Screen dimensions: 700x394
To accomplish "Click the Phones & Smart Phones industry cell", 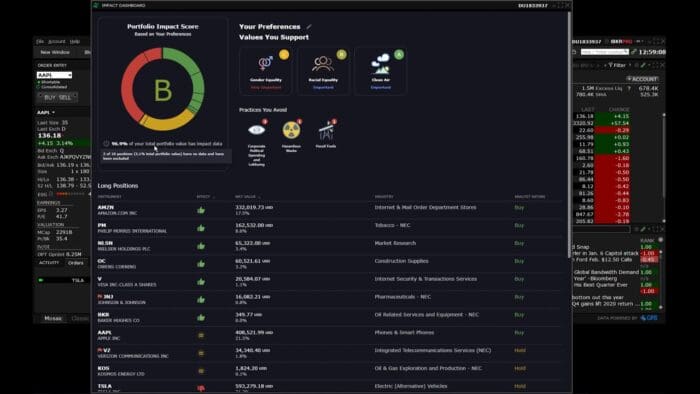I will (x=404, y=332).
